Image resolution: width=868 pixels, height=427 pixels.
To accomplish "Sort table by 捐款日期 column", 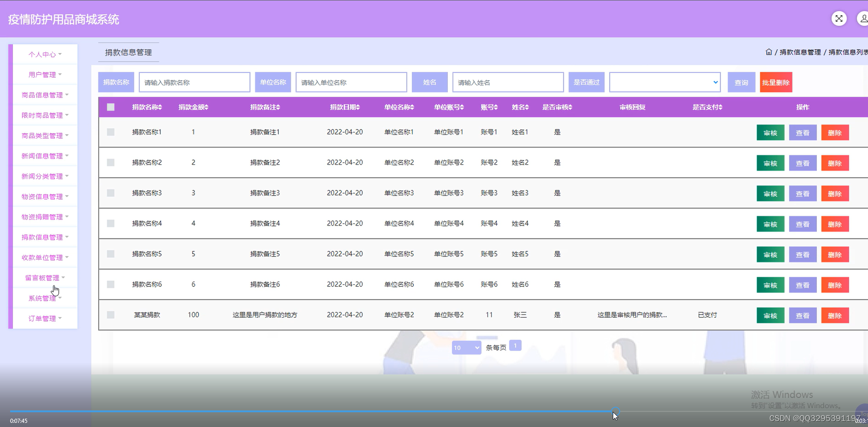I will [x=345, y=107].
